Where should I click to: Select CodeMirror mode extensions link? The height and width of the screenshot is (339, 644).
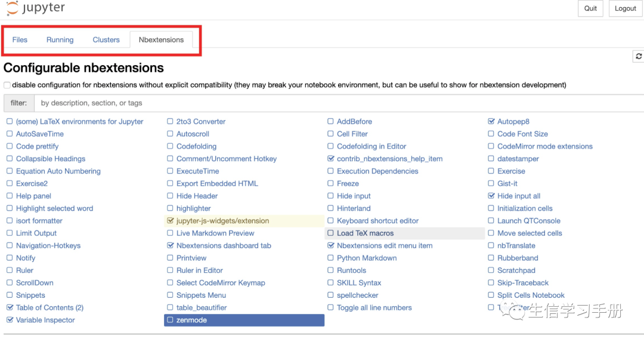pos(545,146)
